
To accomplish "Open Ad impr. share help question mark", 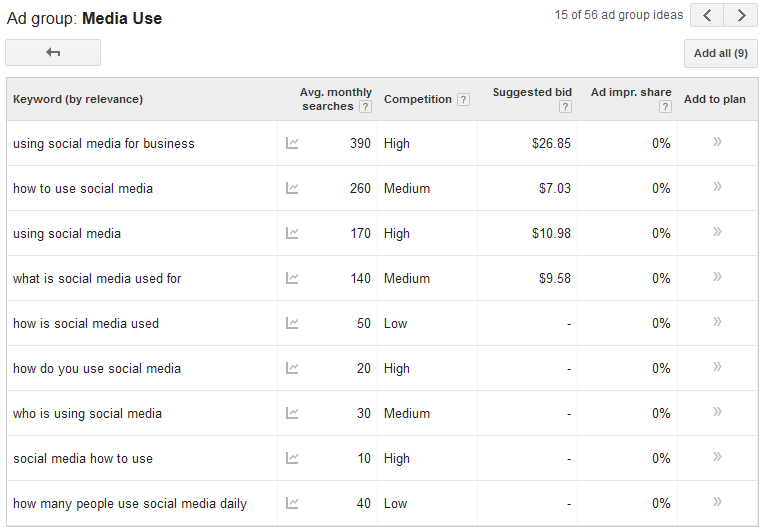I will (x=665, y=107).
